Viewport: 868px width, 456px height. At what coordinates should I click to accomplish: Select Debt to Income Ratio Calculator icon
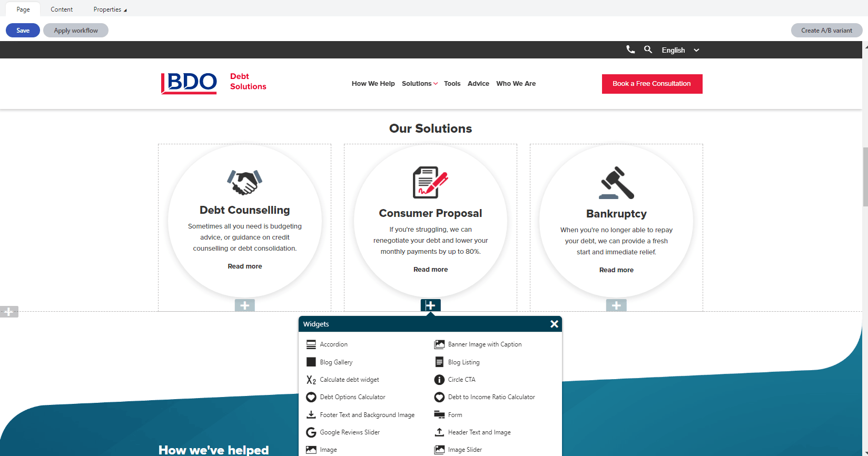[439, 397]
